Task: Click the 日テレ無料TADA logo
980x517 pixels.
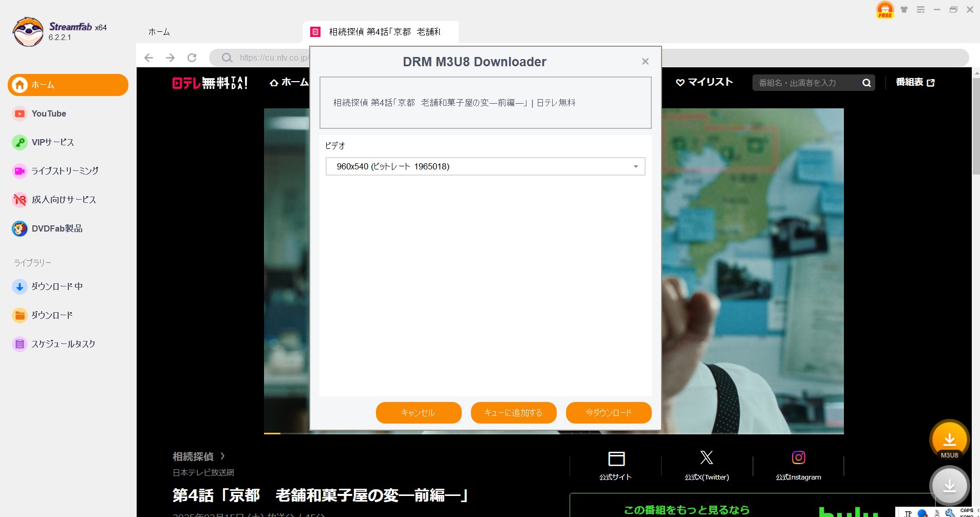Action: 210,83
